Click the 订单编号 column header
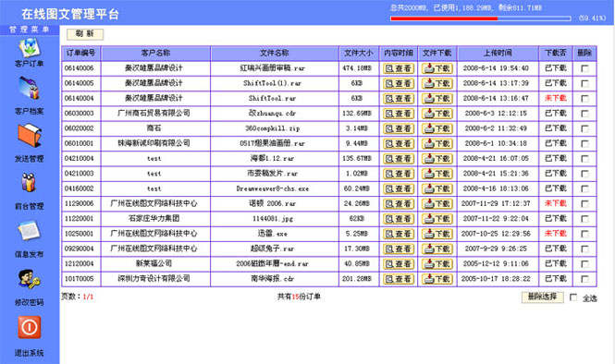This screenshot has width=615, height=364. click(x=80, y=53)
